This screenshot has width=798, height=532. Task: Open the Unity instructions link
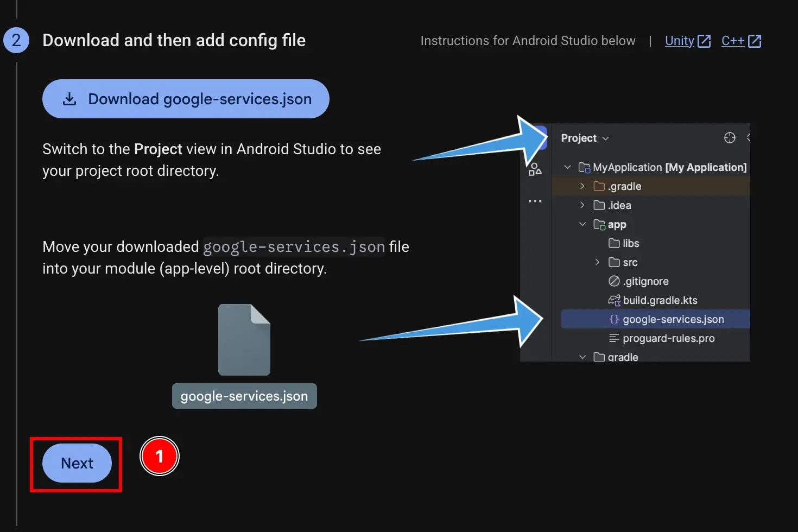[679, 41]
